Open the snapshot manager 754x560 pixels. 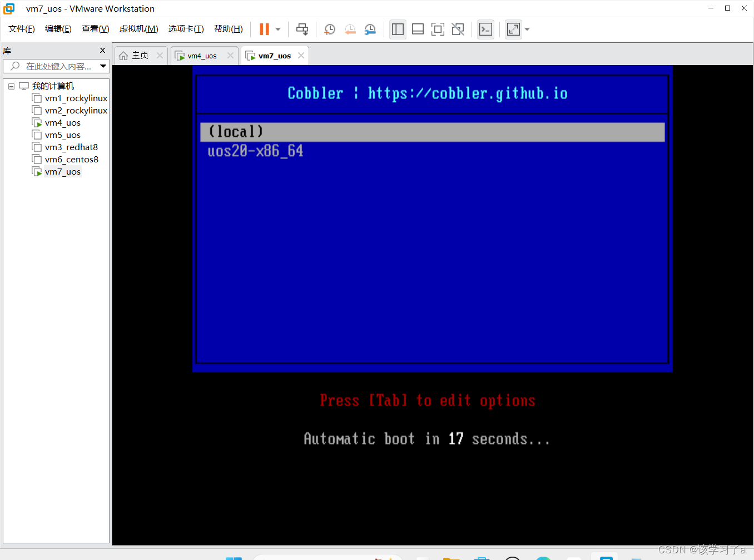coord(370,29)
